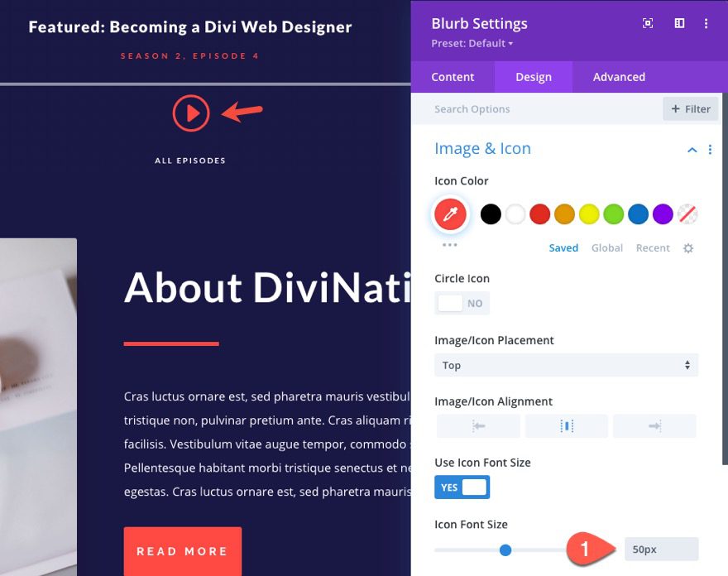This screenshot has height=576, width=728.
Task: Open Image & Icon section options menu
Action: (x=711, y=150)
